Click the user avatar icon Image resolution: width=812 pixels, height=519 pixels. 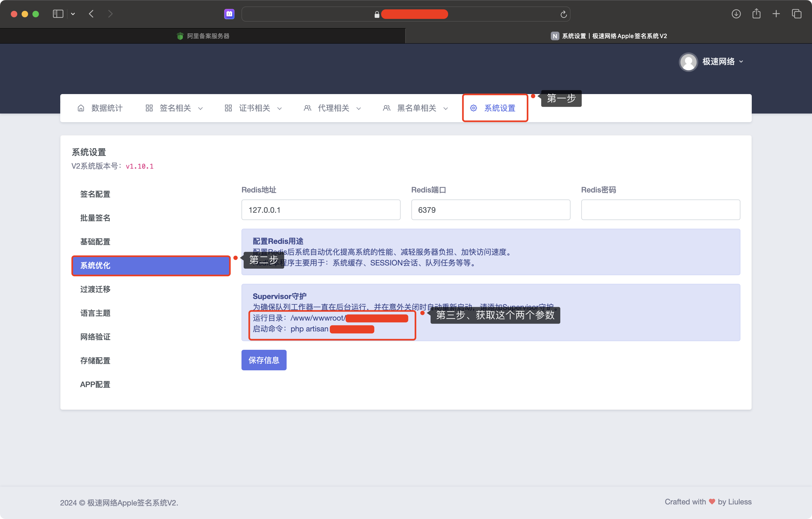(688, 62)
